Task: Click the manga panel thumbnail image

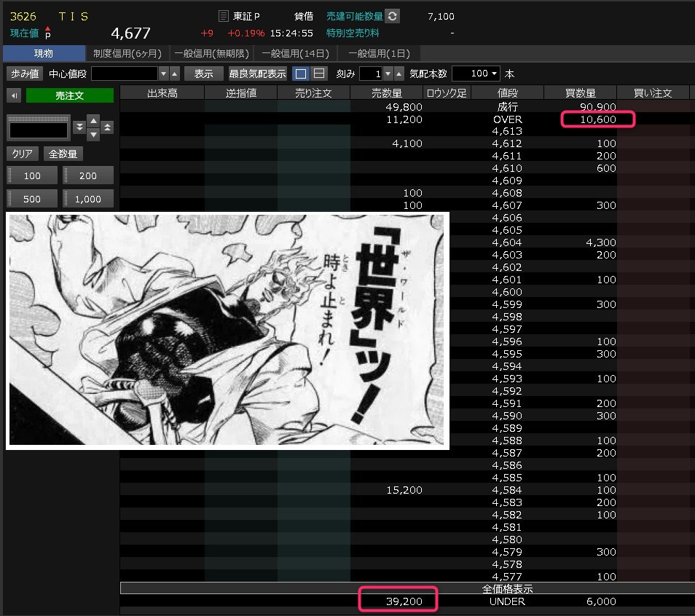Action: [x=227, y=331]
